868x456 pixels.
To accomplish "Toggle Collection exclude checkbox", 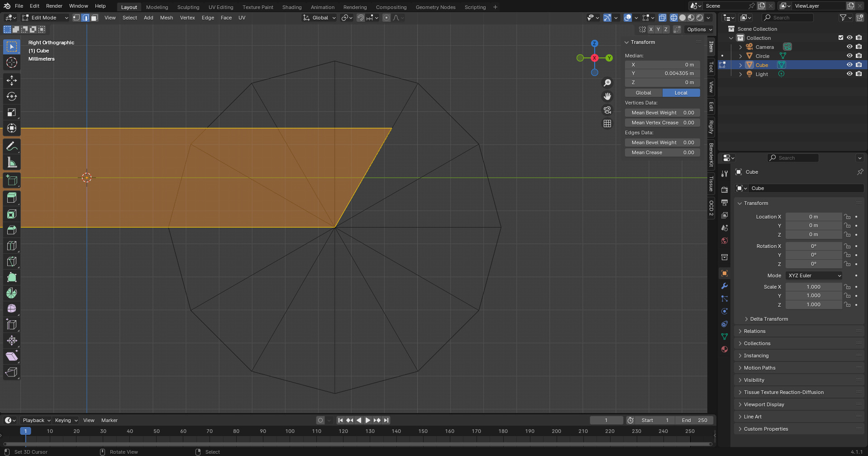I will (x=841, y=38).
